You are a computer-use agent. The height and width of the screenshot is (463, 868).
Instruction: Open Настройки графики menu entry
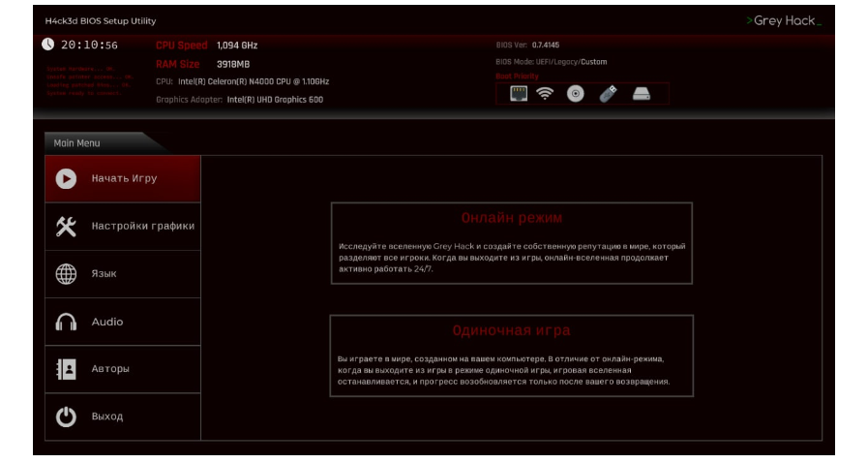pyautogui.click(x=123, y=227)
